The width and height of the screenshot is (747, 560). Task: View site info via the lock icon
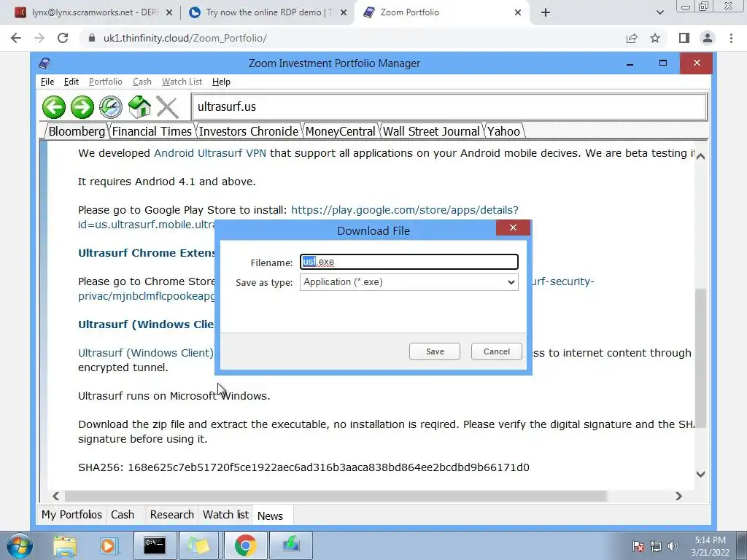point(92,38)
